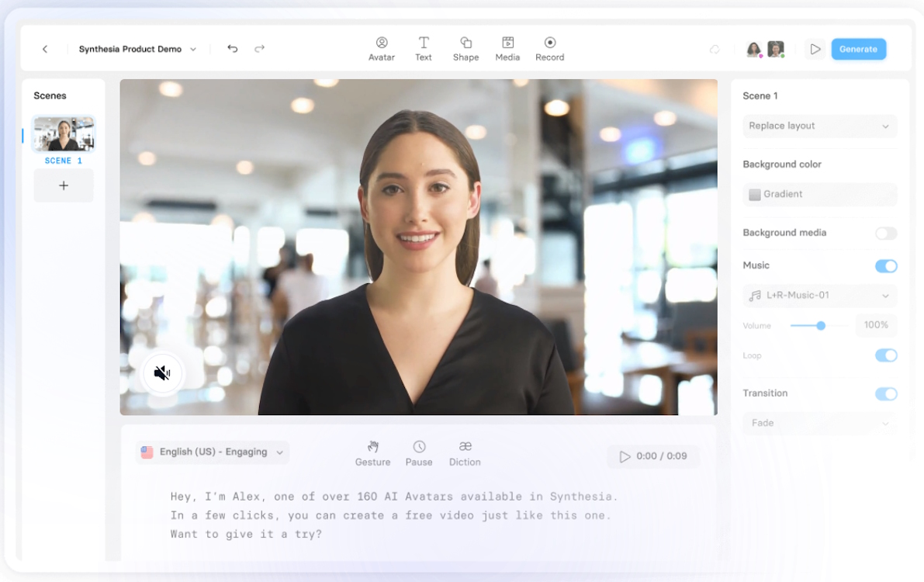Select the Scene 1 tab in Scenes panel
This screenshot has height=582, width=924.
tap(63, 133)
